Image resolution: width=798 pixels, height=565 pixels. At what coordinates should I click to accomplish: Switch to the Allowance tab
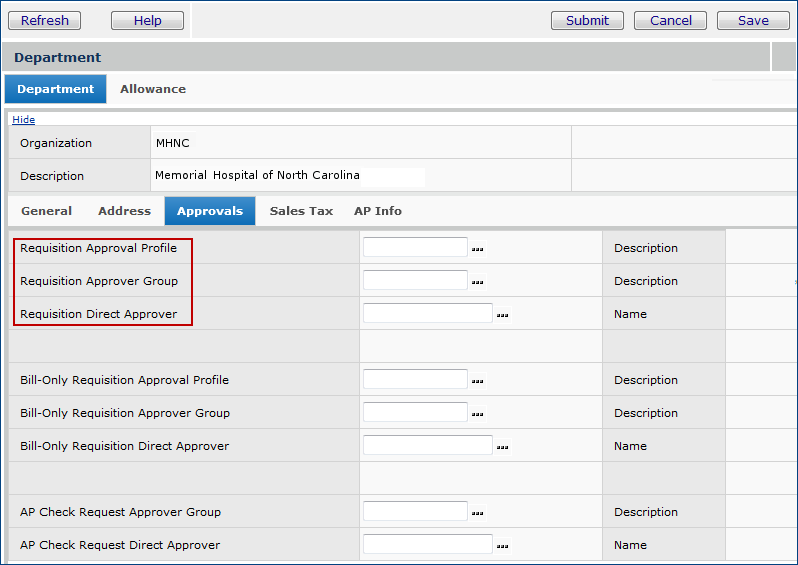coord(153,89)
